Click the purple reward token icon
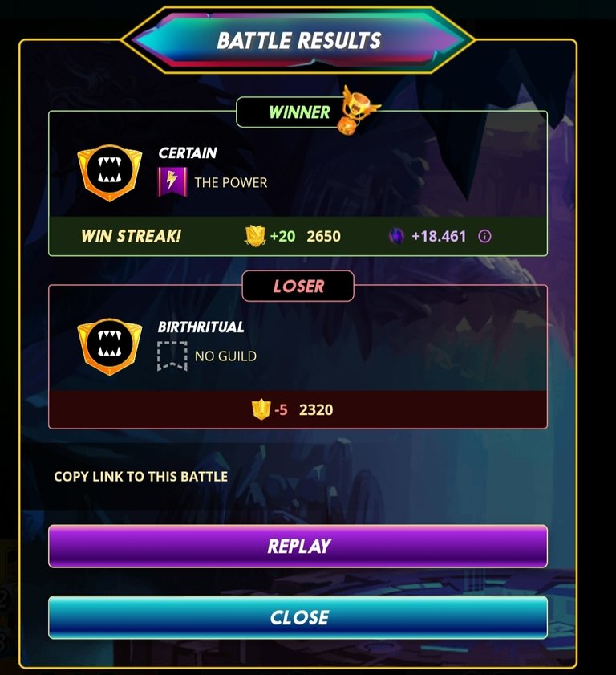This screenshot has width=616, height=675. (396, 236)
